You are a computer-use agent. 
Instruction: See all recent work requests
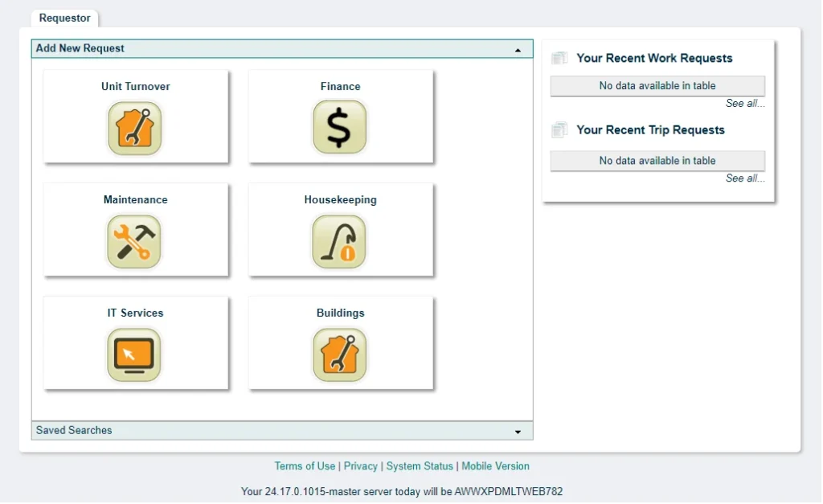point(745,104)
